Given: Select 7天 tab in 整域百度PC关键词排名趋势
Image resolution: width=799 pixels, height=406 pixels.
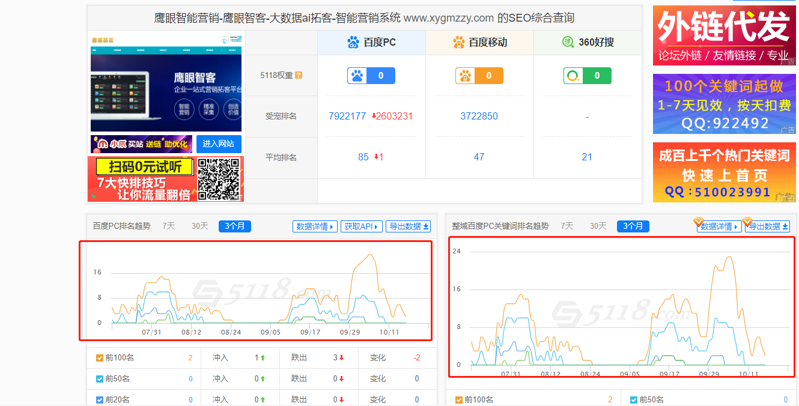Looking at the screenshot, I should [567, 226].
